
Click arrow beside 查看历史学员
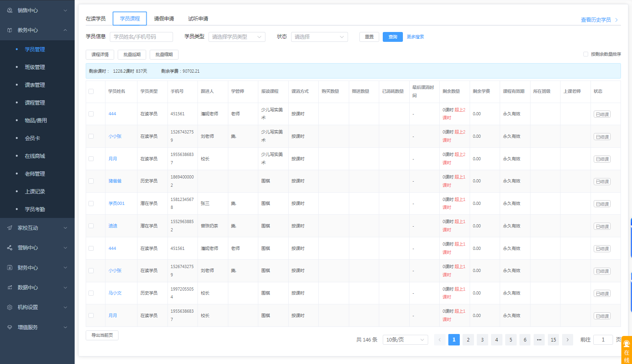coord(617,20)
